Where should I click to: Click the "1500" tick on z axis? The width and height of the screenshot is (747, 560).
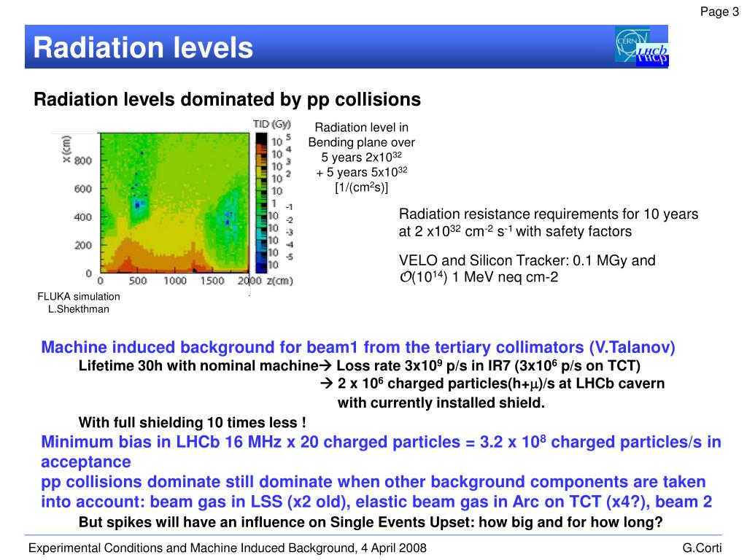212,281
